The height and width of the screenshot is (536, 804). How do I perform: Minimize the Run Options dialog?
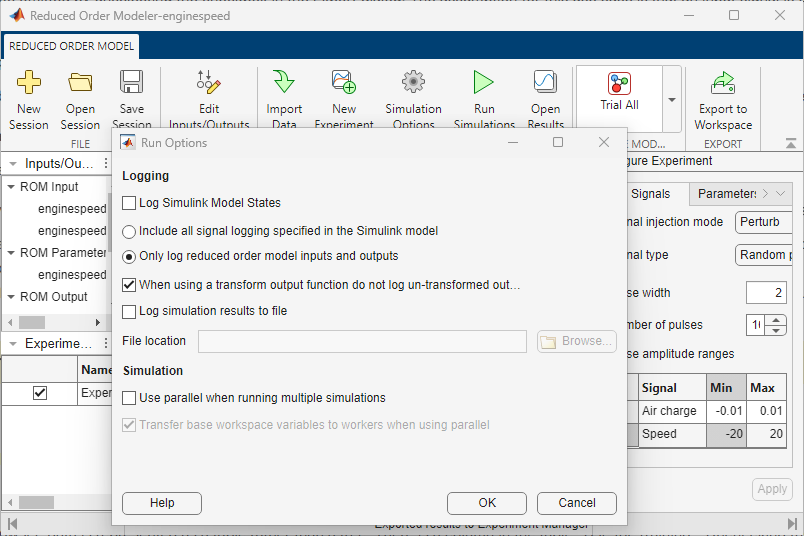click(x=513, y=142)
